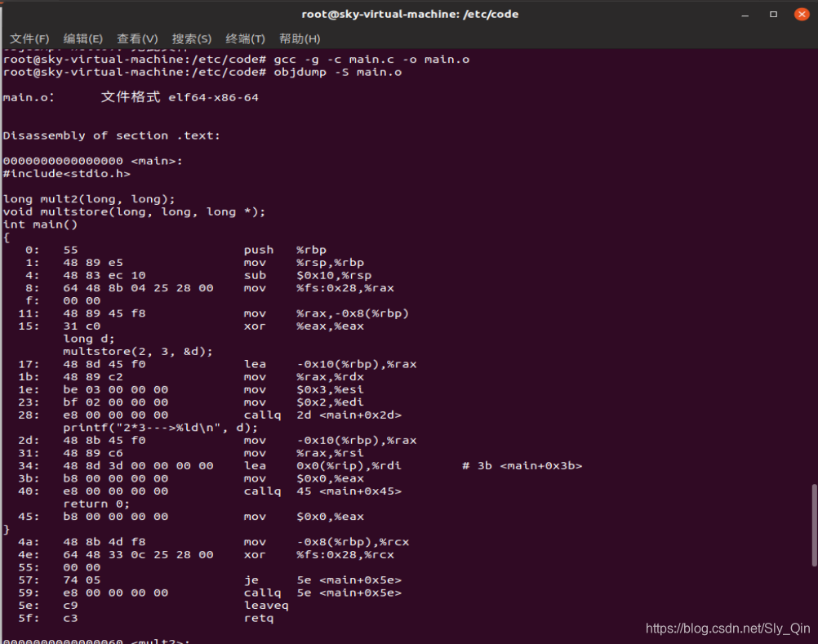The image size is (818, 644).
Task: Click the 'xor %fs:0x28,%rcx' instruction
Action: point(318,555)
